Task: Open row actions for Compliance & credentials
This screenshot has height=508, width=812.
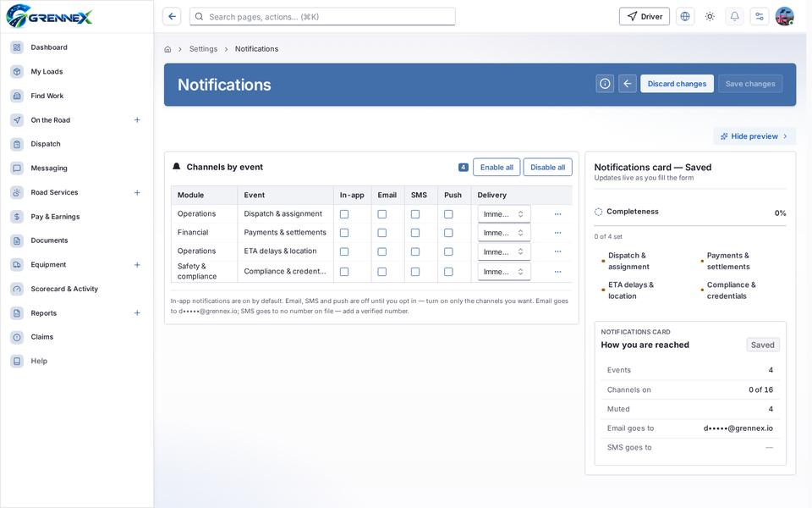Action: point(557,272)
